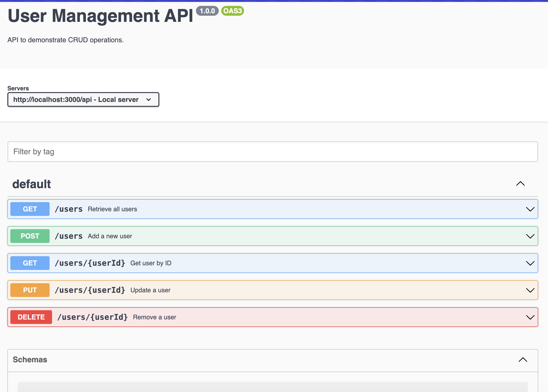Click the GET badge for Retrieve all users
Viewport: 548px width, 392px height.
coord(30,209)
